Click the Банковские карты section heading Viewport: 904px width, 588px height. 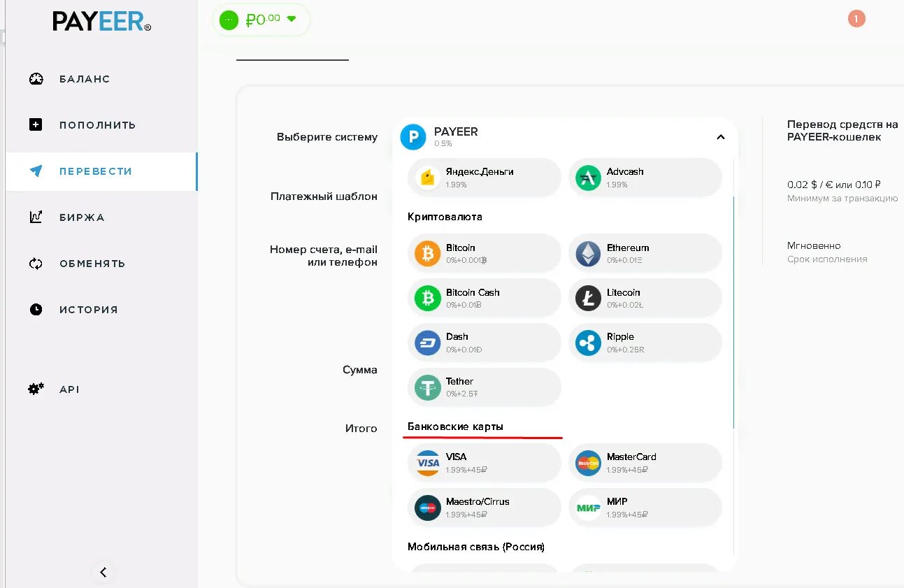455,426
